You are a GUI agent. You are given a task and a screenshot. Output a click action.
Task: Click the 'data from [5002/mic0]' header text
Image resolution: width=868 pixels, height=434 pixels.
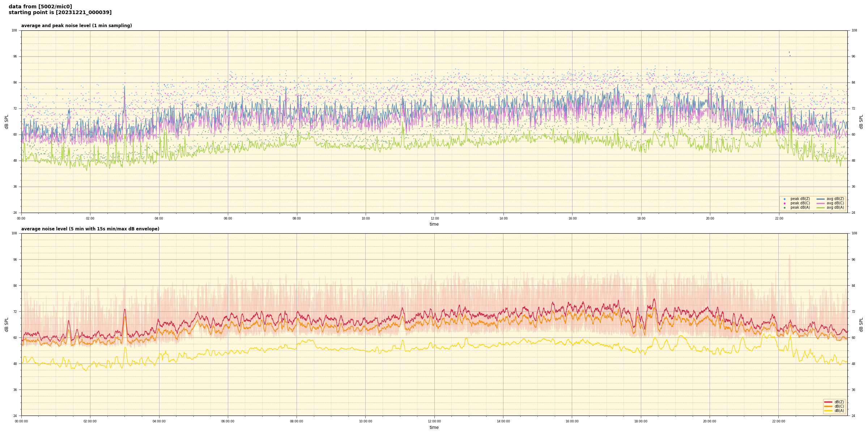click(x=40, y=7)
